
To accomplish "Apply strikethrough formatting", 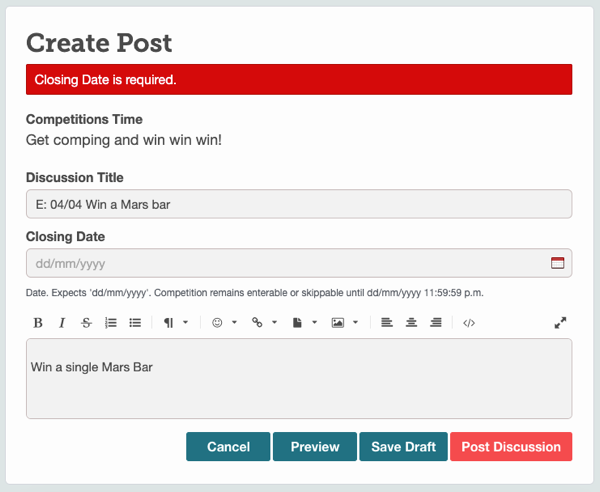I will pyautogui.click(x=86, y=323).
